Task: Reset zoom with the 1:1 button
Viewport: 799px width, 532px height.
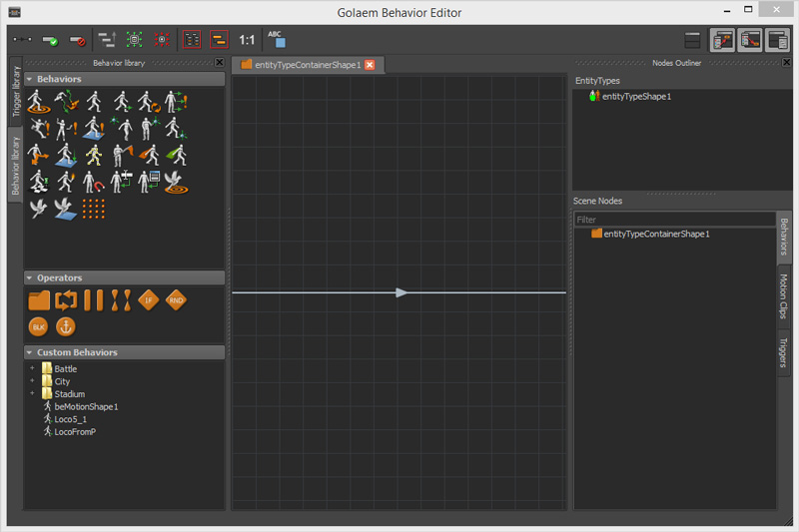Action: tap(247, 40)
